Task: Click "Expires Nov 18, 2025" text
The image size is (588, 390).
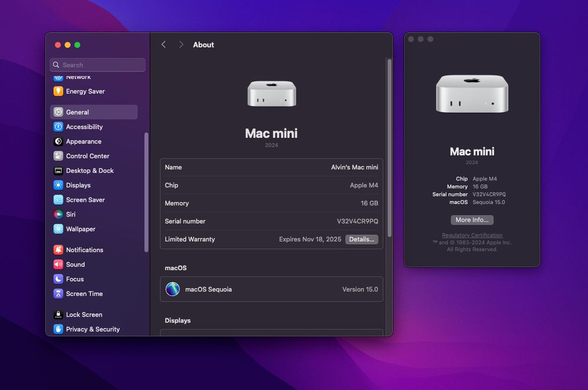Action: [310, 239]
